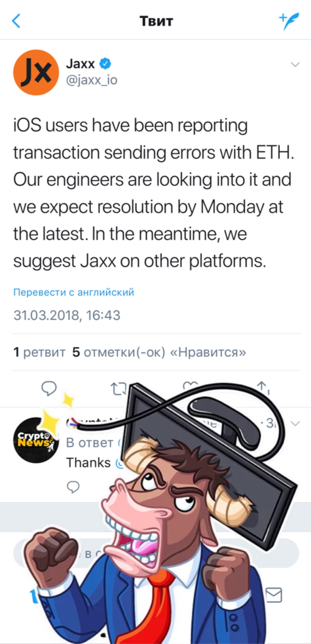Reply to the Thanks comment
311x644 pixels.
point(73,487)
